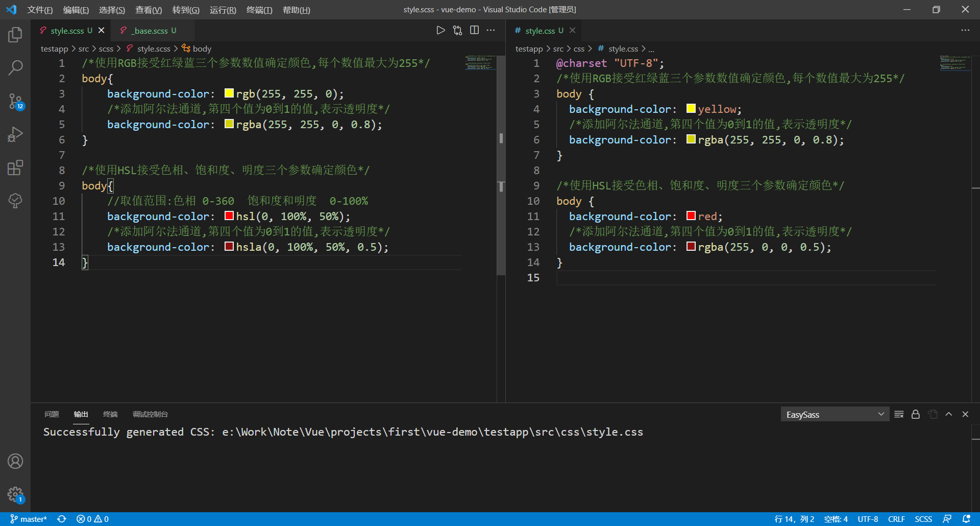Viewport: 980px width, 526px height.
Task: Select the master* branch in status bar
Action: [29, 519]
